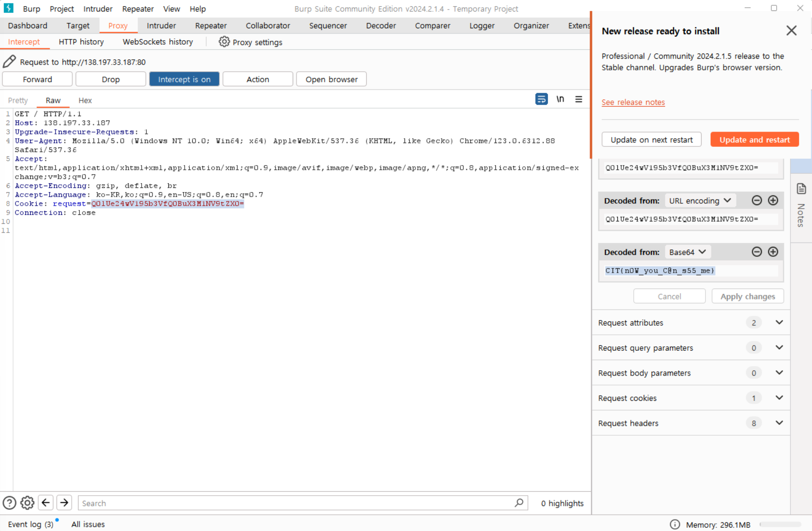Open the Notes side panel icon

(x=801, y=188)
